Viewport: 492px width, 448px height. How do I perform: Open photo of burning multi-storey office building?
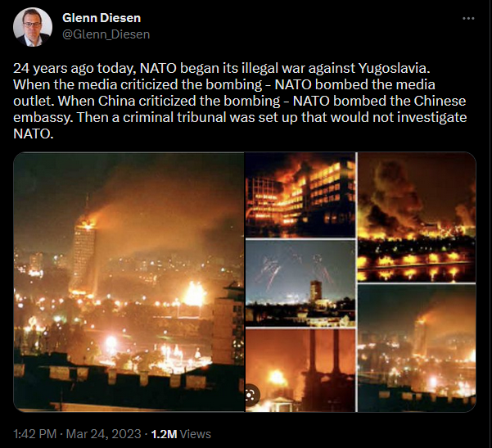click(300, 195)
